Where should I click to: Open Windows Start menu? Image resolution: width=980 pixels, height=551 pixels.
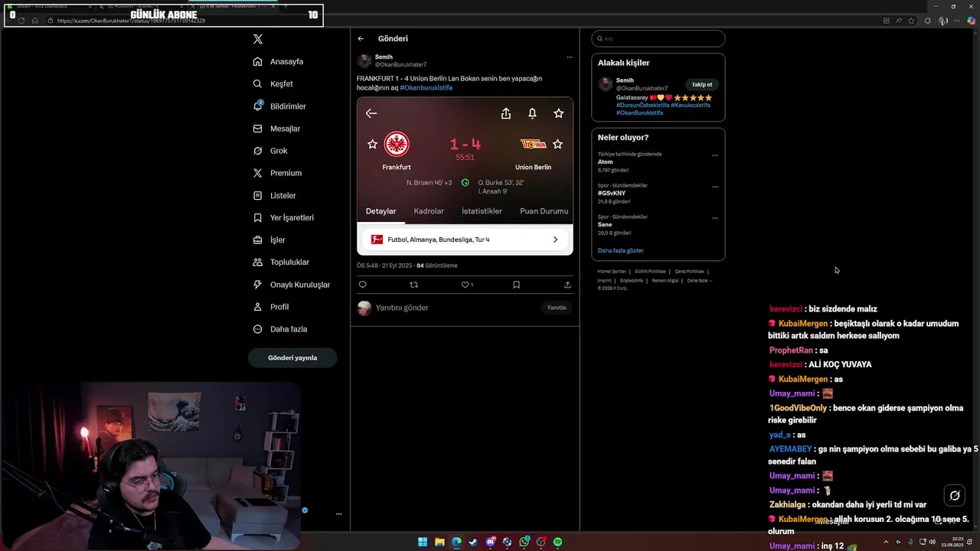[423, 542]
